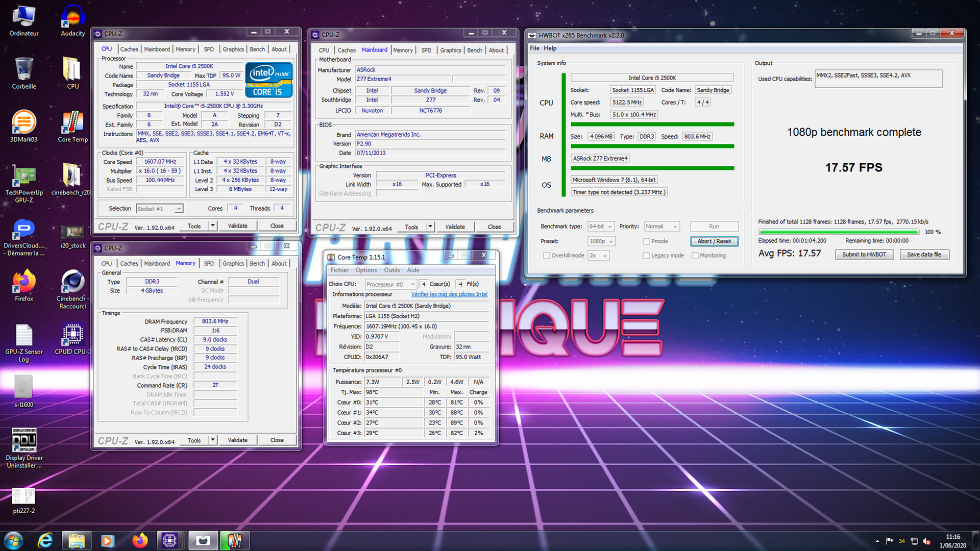This screenshot has width=980, height=551.
Task: Open Core Temp Processeur #0 dropdown
Action: click(391, 284)
